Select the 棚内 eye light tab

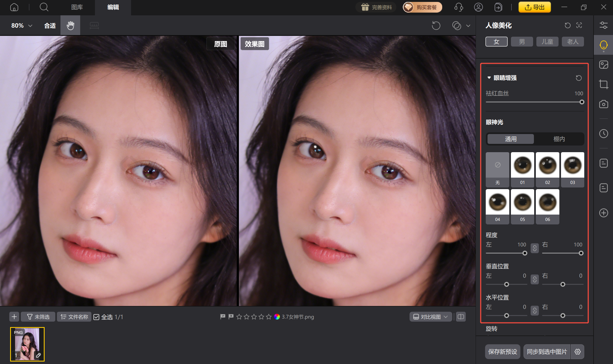click(x=559, y=139)
